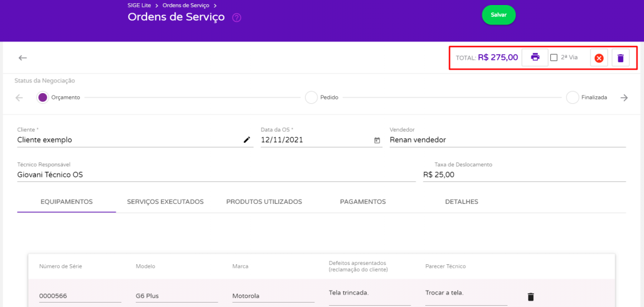
Task: Open the Vendedor field selection
Action: pos(508,140)
